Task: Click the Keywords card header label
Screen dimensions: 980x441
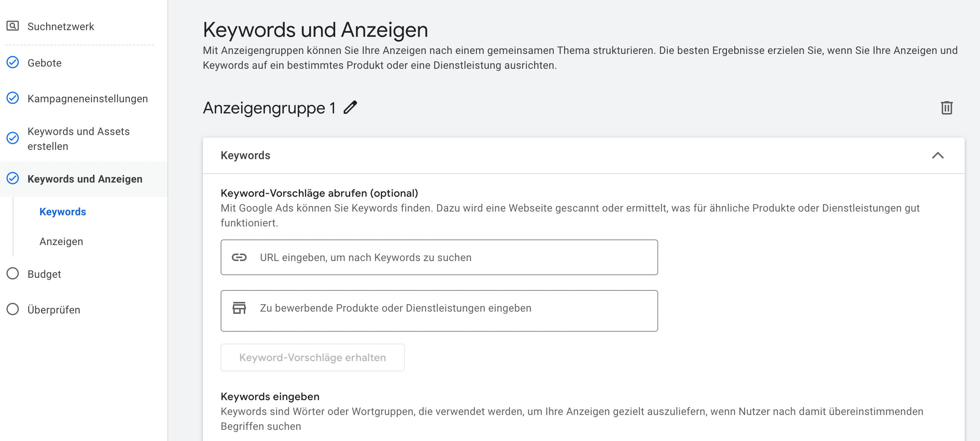Action: 246,155
